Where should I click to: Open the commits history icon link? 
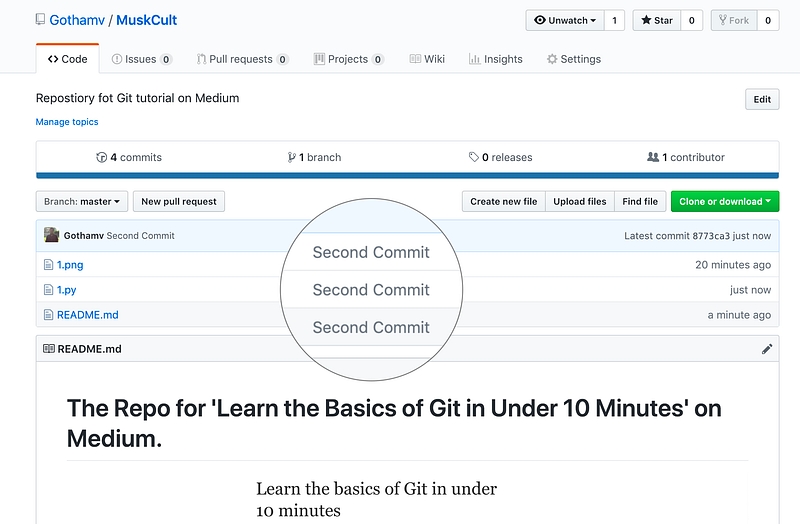point(101,157)
